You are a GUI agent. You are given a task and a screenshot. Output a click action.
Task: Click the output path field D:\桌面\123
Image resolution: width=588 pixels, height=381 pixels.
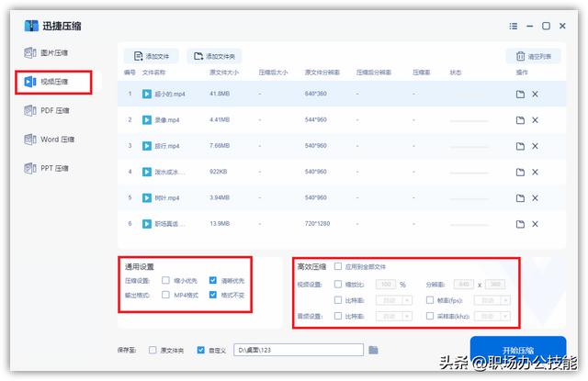tap(299, 350)
